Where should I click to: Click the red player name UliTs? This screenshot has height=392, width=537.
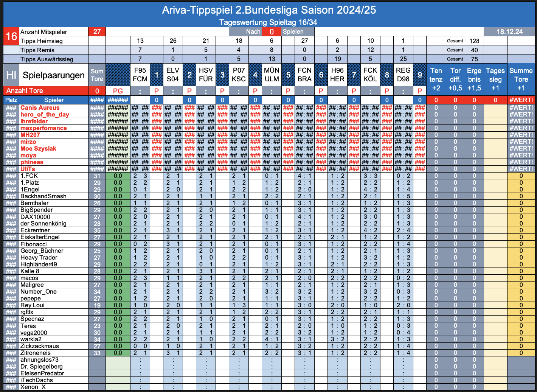click(x=28, y=169)
